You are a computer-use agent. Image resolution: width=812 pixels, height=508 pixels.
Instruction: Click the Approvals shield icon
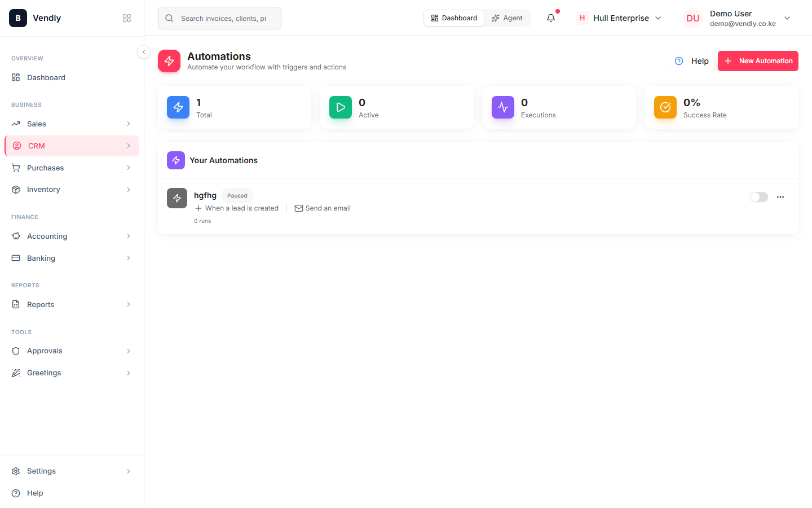tap(16, 351)
